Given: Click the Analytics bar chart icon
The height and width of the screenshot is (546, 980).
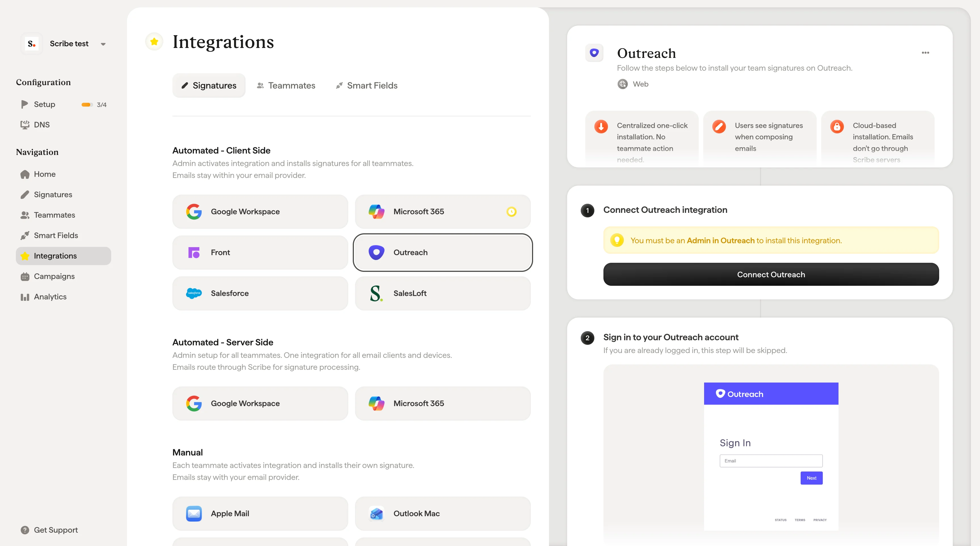Looking at the screenshot, I should coord(25,297).
